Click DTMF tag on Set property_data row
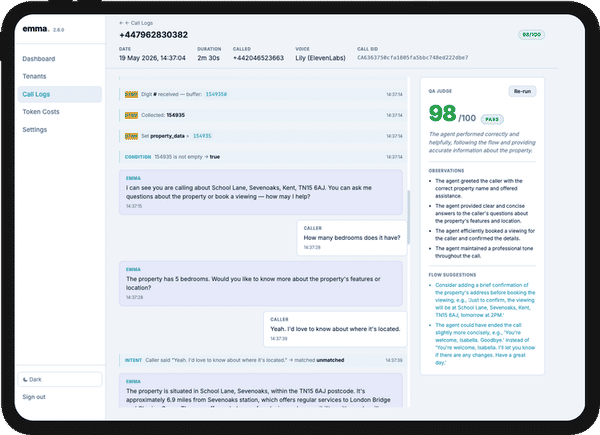This screenshot has width=600, height=435. [131, 136]
